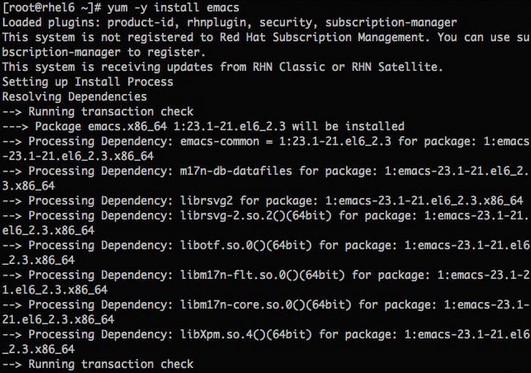Click the 'Resolving Dependencies' line

click(75, 97)
